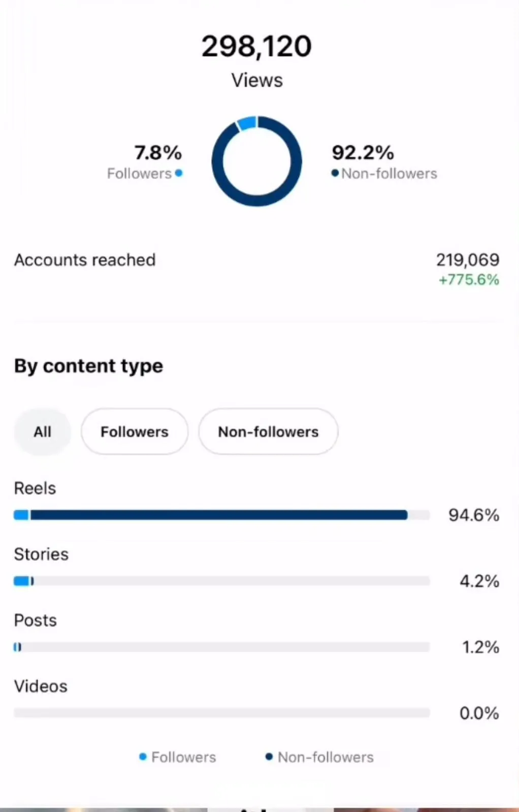Click the 298,120 views total
The width and height of the screenshot is (519, 812).
[x=257, y=46]
